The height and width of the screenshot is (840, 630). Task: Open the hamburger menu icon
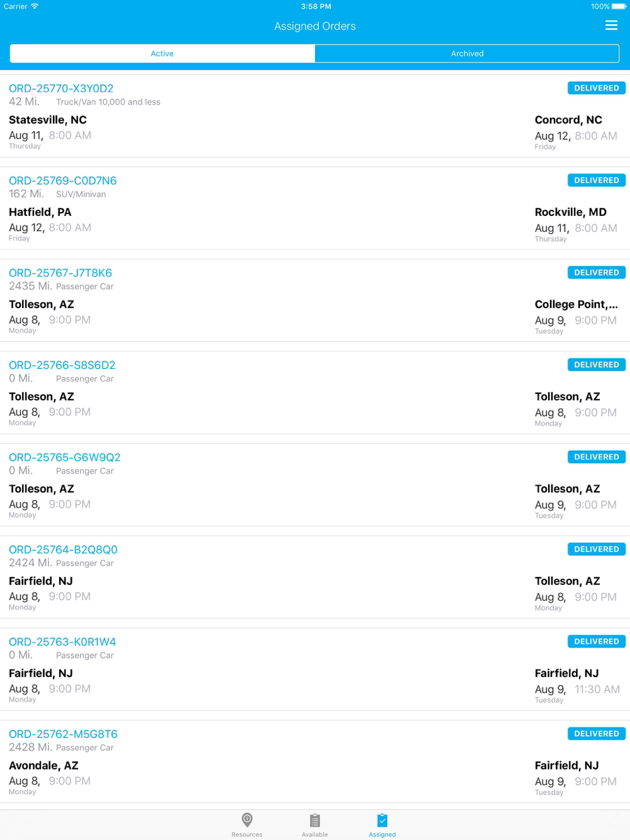click(611, 25)
